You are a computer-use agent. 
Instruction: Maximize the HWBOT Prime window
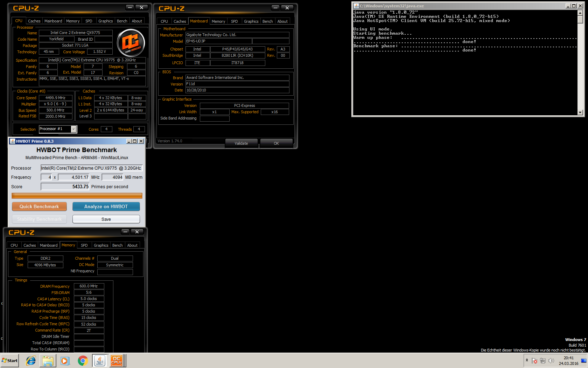134,141
